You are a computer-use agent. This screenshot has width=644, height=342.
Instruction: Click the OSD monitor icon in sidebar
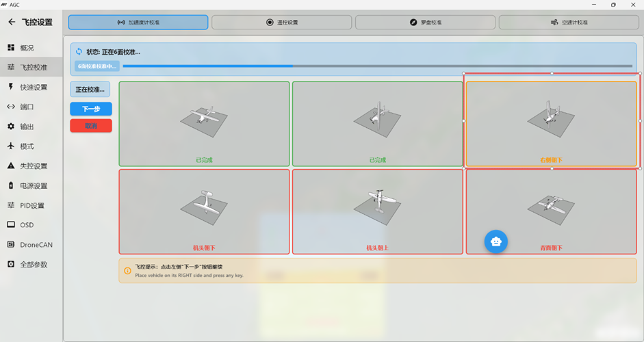click(11, 225)
